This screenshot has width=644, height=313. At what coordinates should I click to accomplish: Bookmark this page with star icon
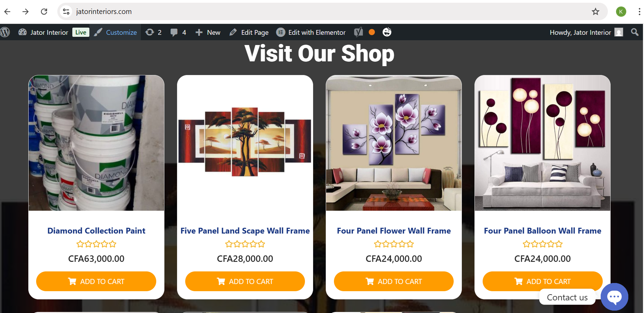596,12
